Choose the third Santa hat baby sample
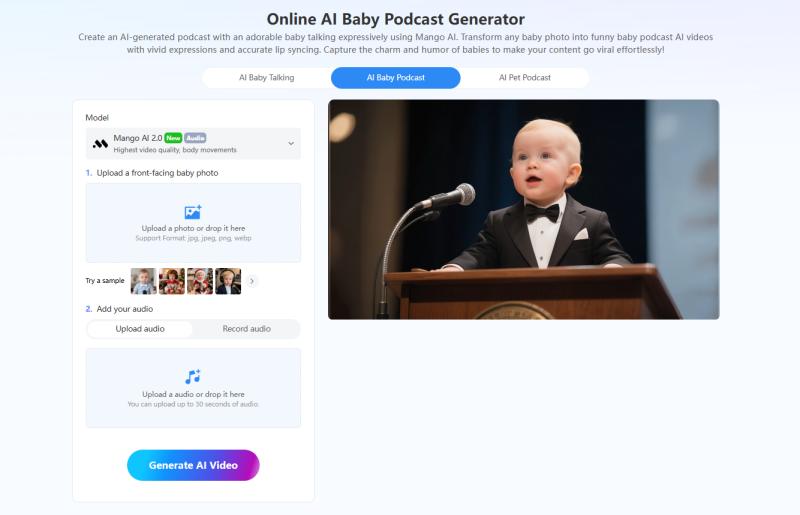The image size is (800, 515). click(200, 281)
